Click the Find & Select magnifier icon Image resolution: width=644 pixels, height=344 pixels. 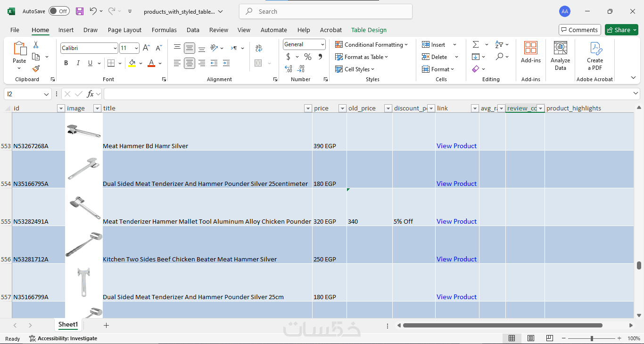tap(500, 57)
